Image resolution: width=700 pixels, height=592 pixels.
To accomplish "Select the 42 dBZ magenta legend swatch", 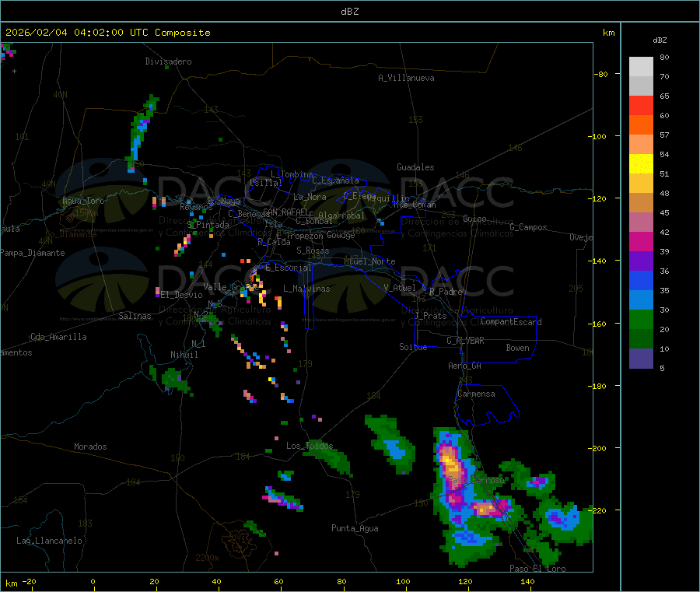I will tap(641, 241).
